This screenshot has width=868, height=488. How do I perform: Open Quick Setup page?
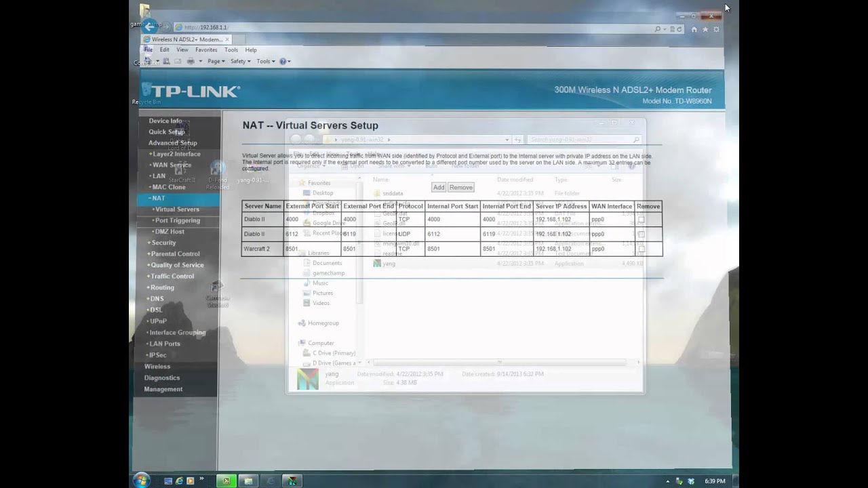pyautogui.click(x=167, y=131)
